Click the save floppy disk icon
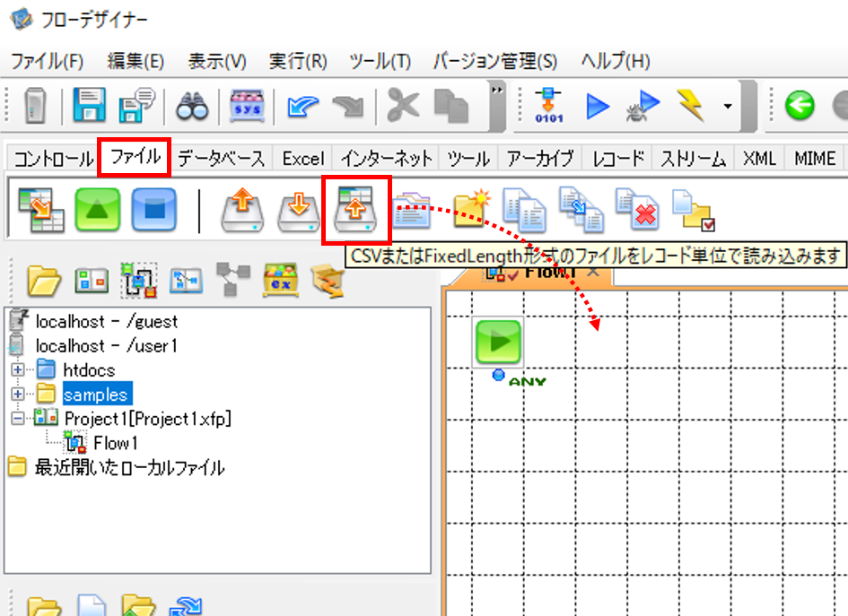The image size is (848, 616). [x=89, y=105]
